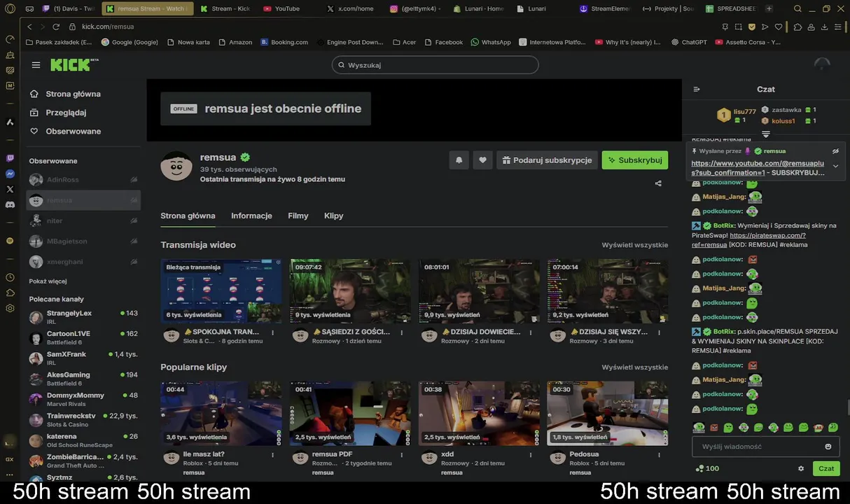Open options menu for SĄSIEDZI Z GOŚCI video

coord(402,332)
